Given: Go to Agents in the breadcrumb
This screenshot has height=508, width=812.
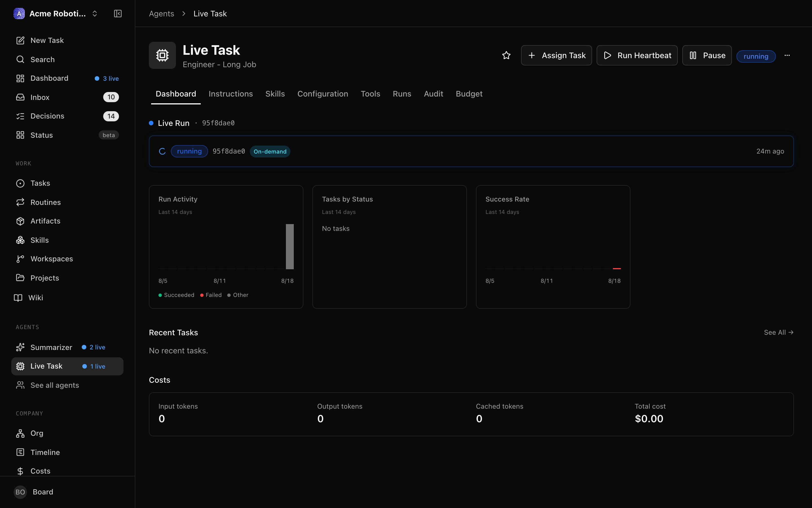Looking at the screenshot, I should pyautogui.click(x=161, y=14).
